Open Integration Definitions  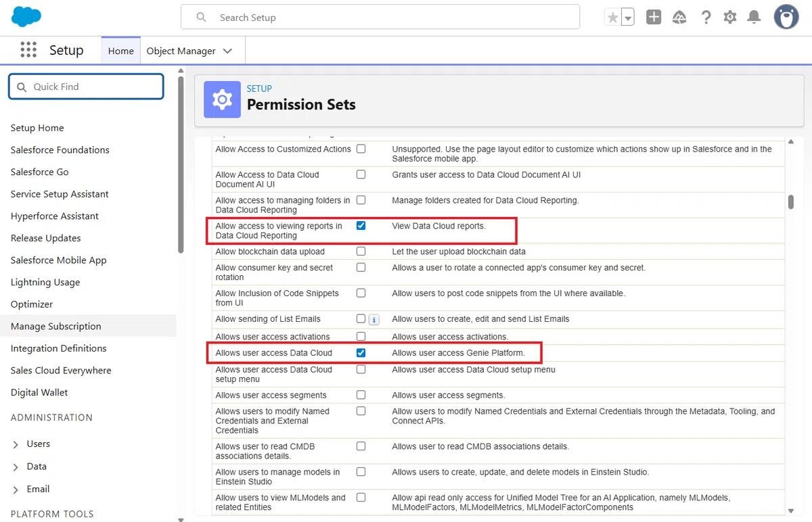59,348
